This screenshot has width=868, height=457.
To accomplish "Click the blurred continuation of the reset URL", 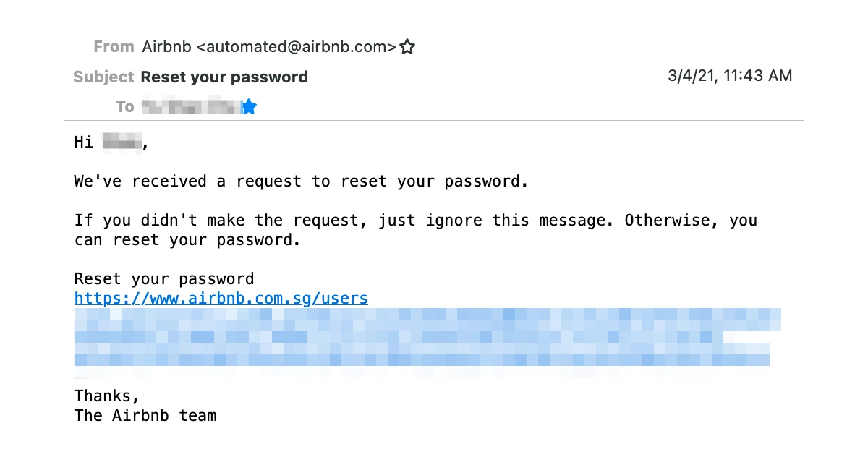I will pos(427,337).
